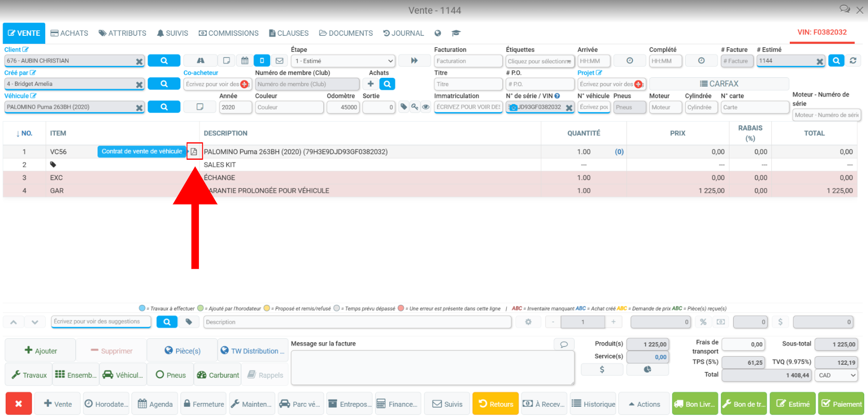This screenshot has height=418, width=868.
Task: Click the Odomètre field showing 45000
Action: tap(343, 107)
